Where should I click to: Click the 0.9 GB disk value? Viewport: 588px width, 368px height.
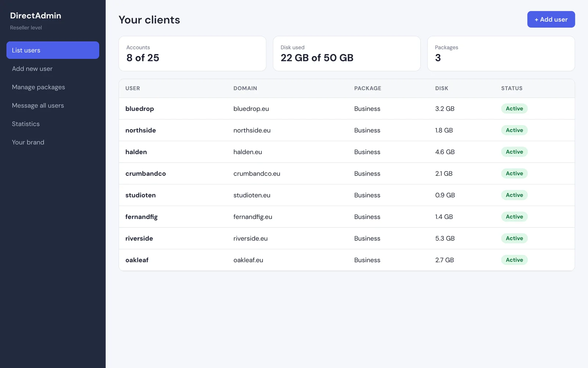coord(445,195)
